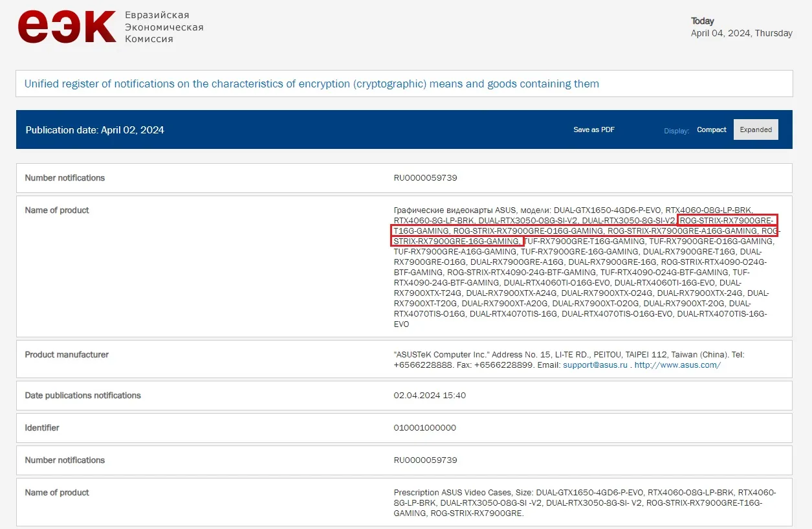Viewport: 812px width, 529px height.
Task: Switch display mode to Expanded
Action: [x=756, y=129]
